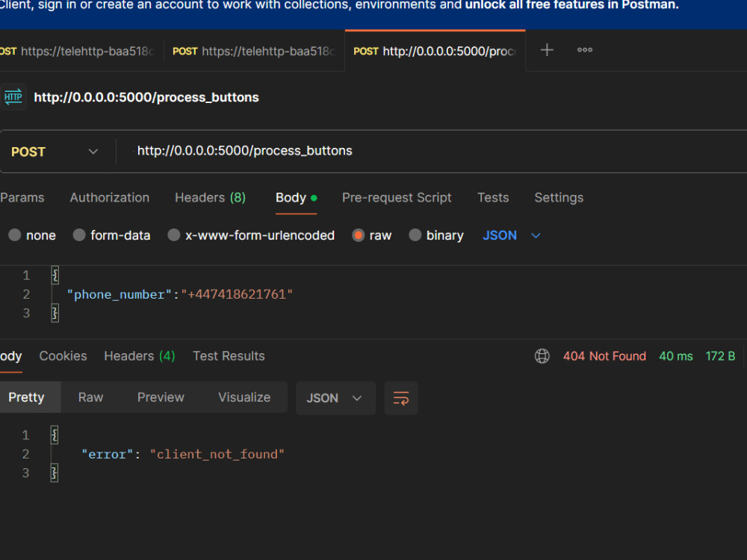Screen dimensions: 747x560
Task: Select the Preview response view
Action: point(161,398)
